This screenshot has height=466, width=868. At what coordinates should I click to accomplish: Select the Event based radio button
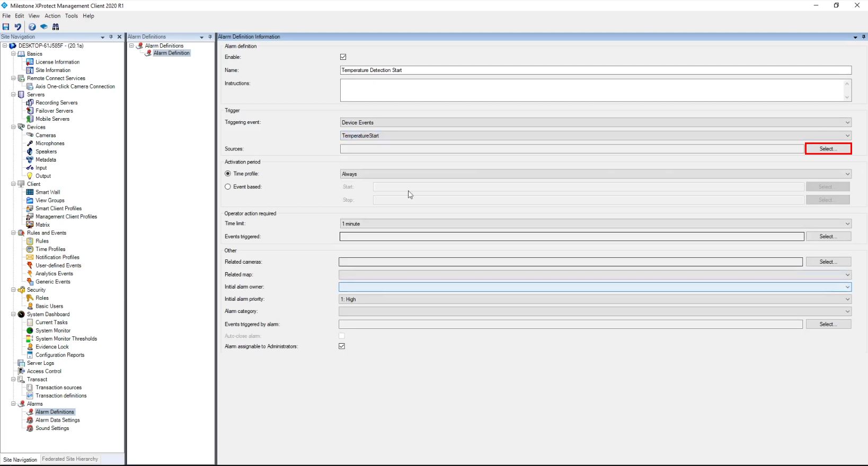tap(228, 187)
